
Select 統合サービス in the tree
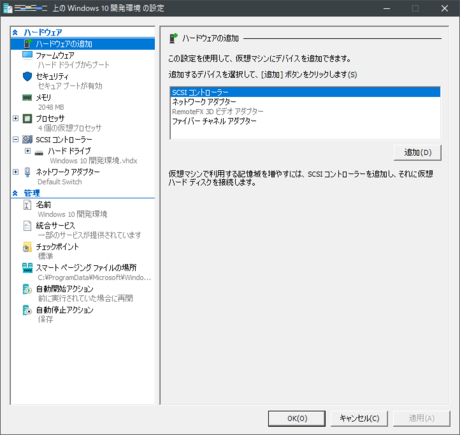(x=55, y=226)
